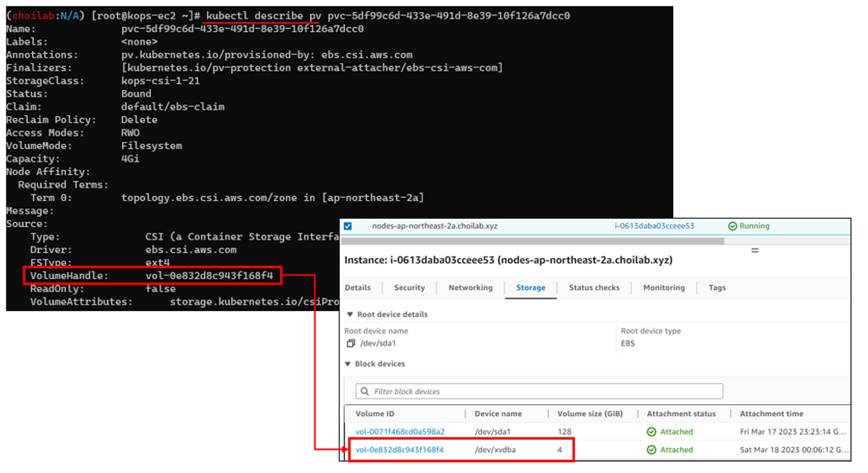Uncheck the nodes-ap-northeast-2a instance checkbox
The width and height of the screenshot is (868, 473).
coord(348,226)
